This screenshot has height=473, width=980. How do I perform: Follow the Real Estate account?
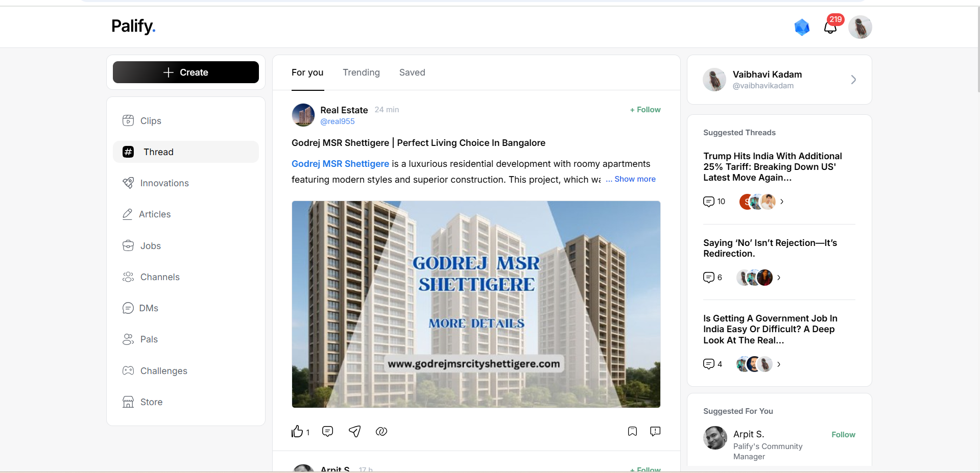tap(645, 110)
